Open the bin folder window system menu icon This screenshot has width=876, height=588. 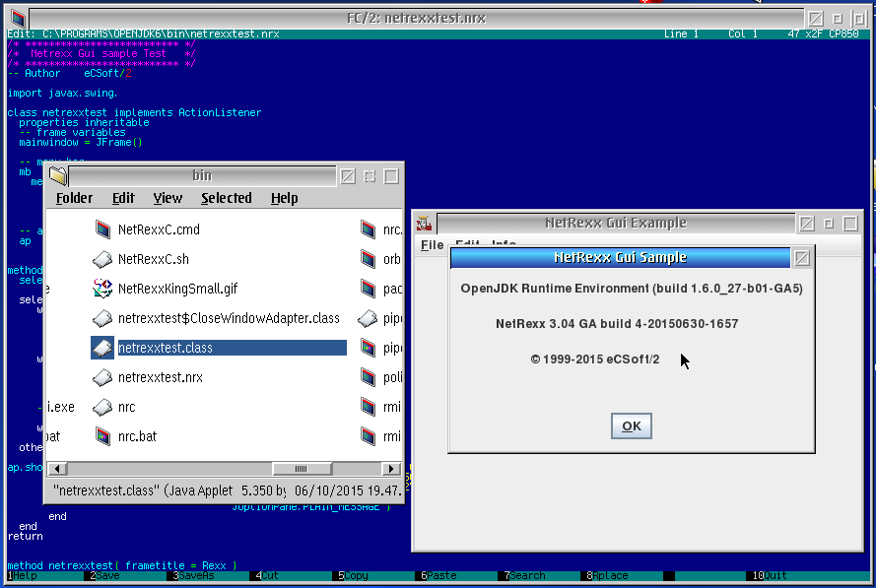(57, 176)
